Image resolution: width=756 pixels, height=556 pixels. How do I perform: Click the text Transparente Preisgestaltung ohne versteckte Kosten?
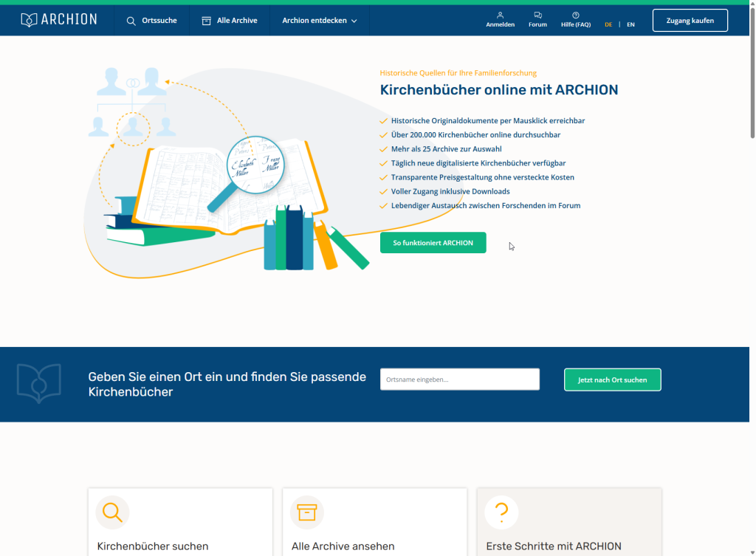(x=483, y=177)
